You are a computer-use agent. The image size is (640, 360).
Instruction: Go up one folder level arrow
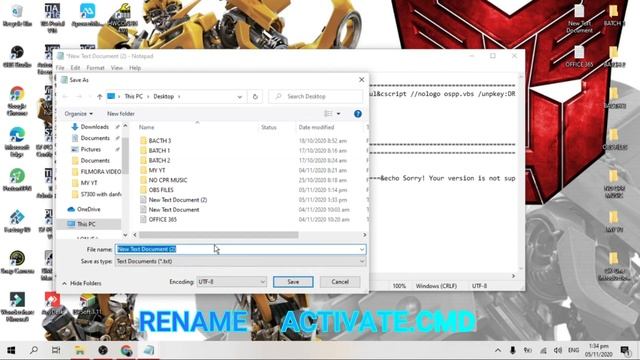click(100, 97)
